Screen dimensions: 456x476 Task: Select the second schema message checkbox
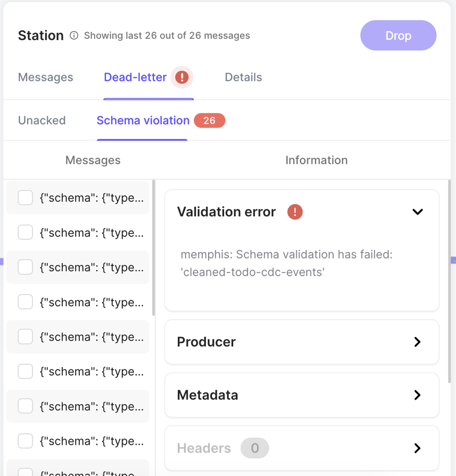click(x=25, y=232)
